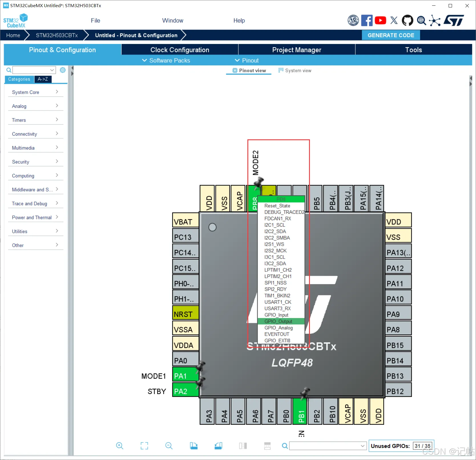
Task: Open the GitHub icon
Action: tap(408, 20)
